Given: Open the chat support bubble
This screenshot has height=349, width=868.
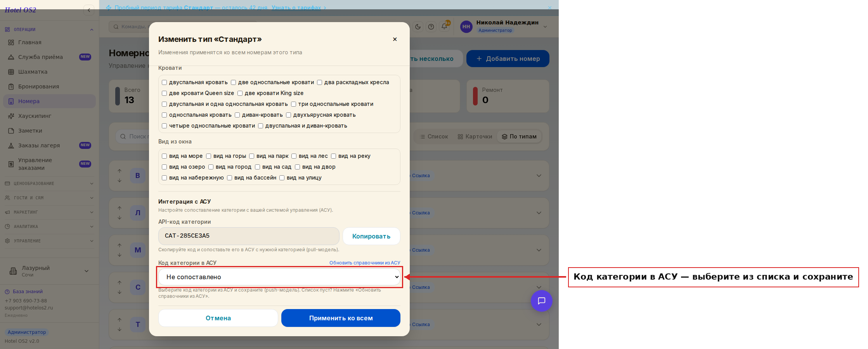Looking at the screenshot, I should click(x=541, y=301).
